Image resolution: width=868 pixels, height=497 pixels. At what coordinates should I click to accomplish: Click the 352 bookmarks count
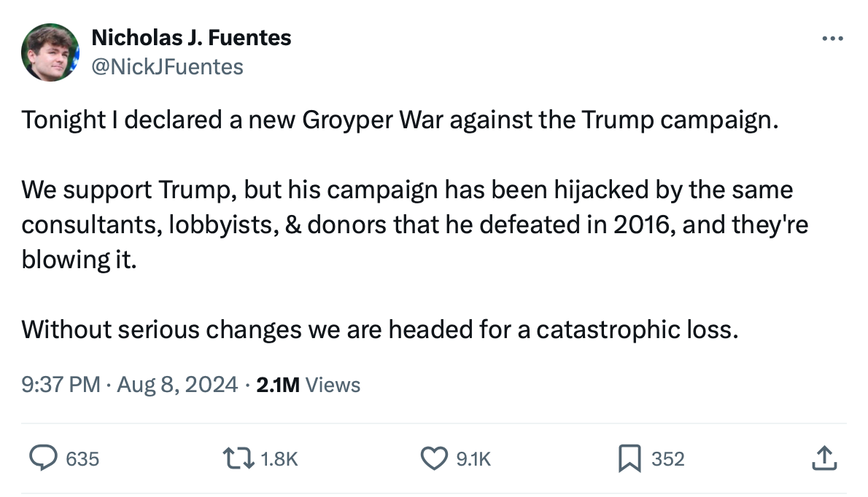667,459
